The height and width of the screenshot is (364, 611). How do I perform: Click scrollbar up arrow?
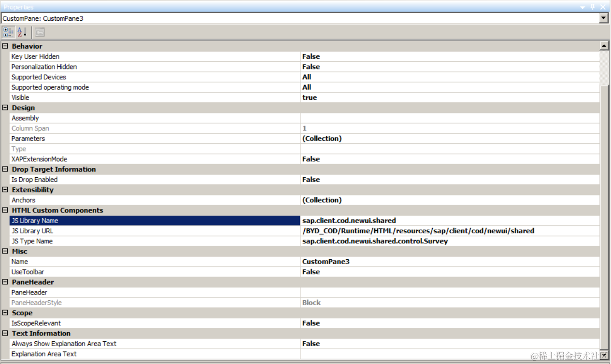coord(604,45)
